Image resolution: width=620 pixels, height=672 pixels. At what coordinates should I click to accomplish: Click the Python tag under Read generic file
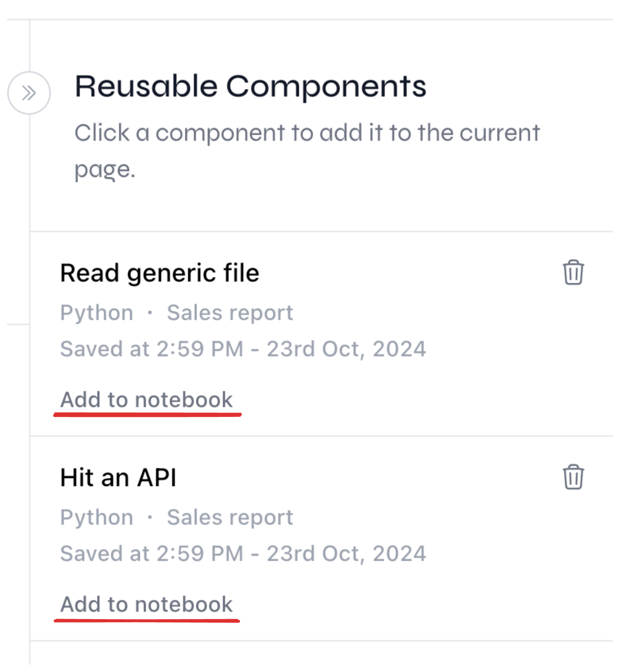[x=97, y=313]
